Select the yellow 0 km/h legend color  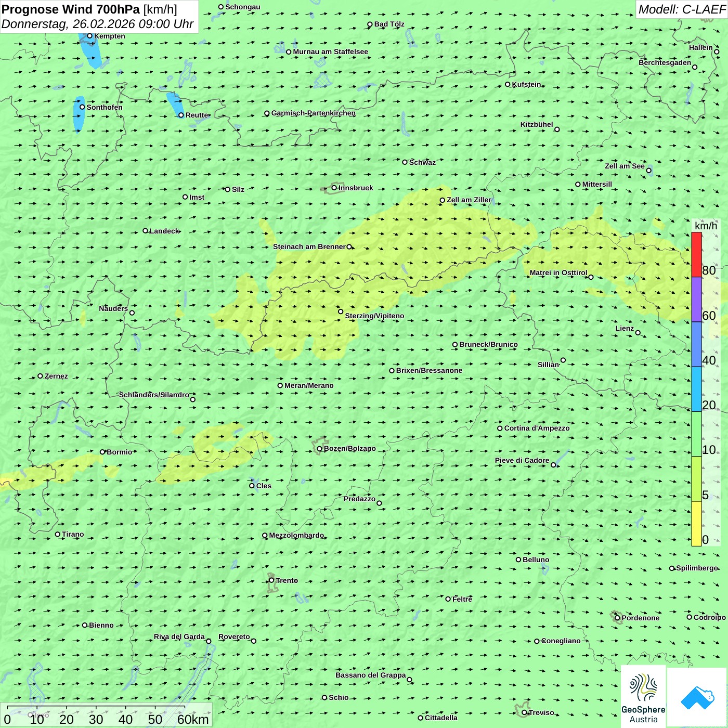[696, 524]
